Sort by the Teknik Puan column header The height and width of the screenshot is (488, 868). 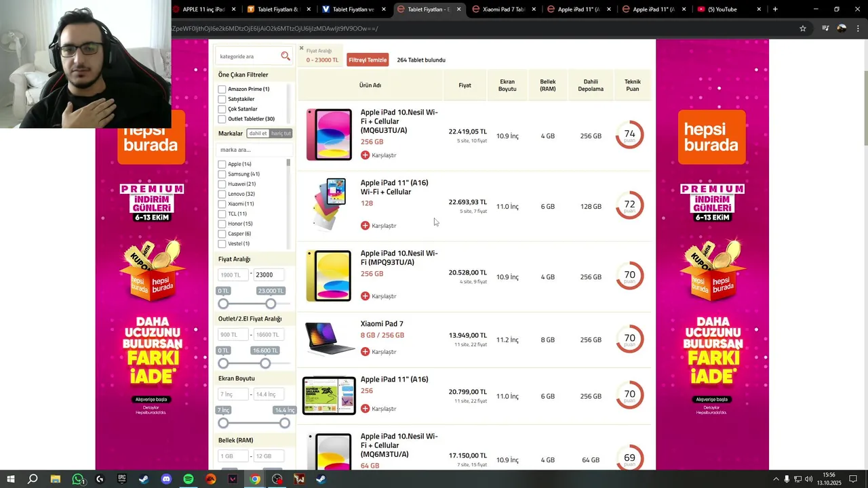633,85
